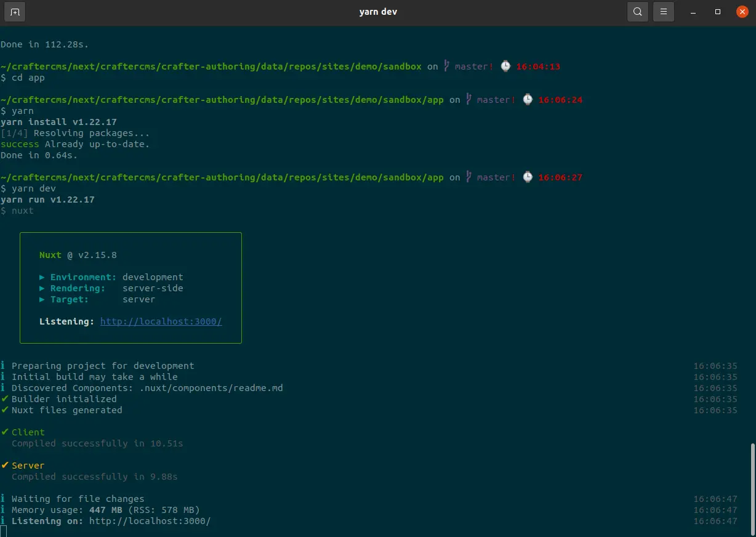The width and height of the screenshot is (756, 537).
Task: Click the arrow marker before Target
Action: (42, 299)
